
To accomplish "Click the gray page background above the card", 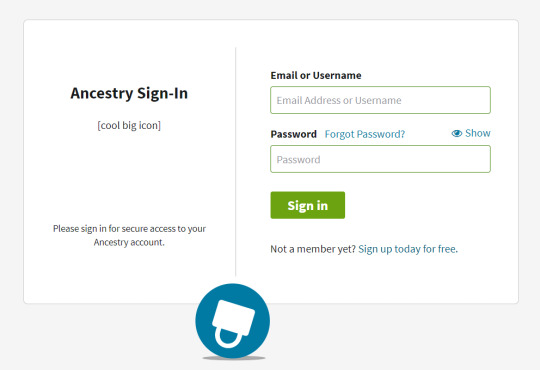I will pos(270,9).
